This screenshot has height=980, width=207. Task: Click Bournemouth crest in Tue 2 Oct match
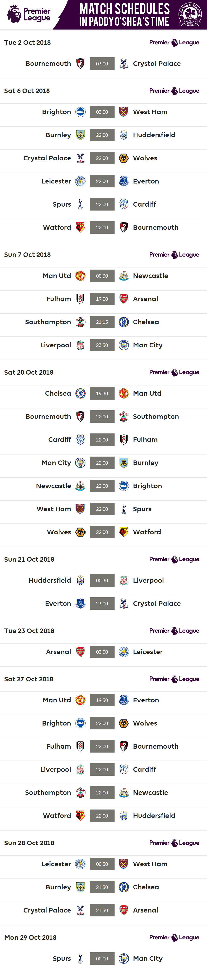pyautogui.click(x=80, y=64)
